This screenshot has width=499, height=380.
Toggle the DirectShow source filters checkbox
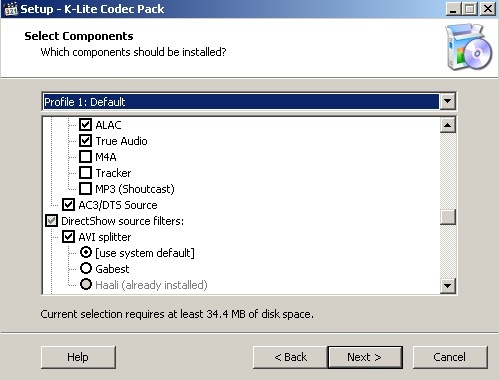pos(51,221)
